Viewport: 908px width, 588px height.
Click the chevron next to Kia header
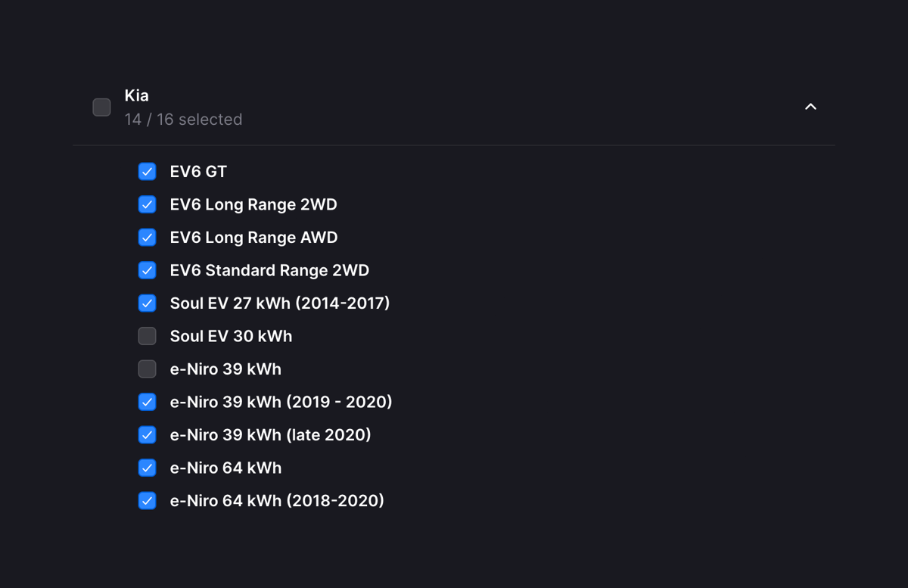click(810, 107)
